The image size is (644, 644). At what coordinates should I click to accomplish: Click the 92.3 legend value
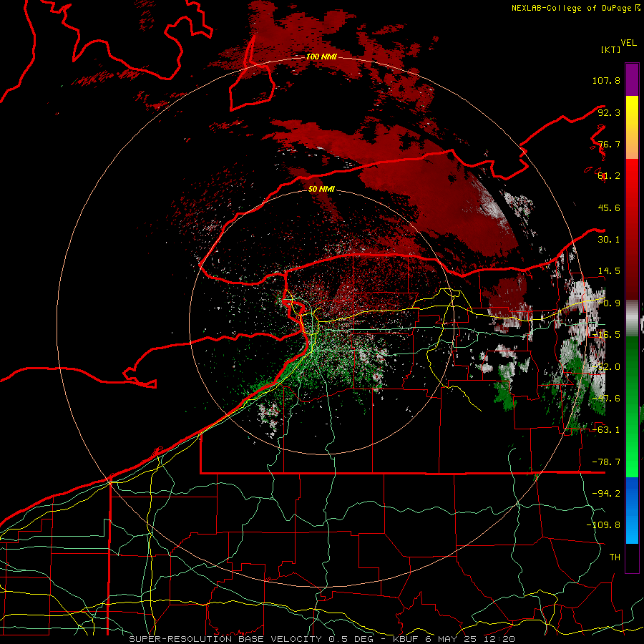tap(609, 112)
